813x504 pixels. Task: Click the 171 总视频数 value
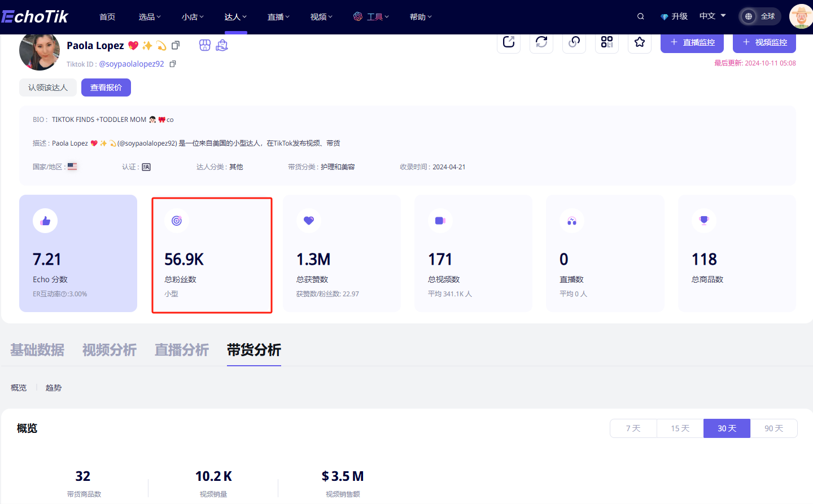click(440, 260)
